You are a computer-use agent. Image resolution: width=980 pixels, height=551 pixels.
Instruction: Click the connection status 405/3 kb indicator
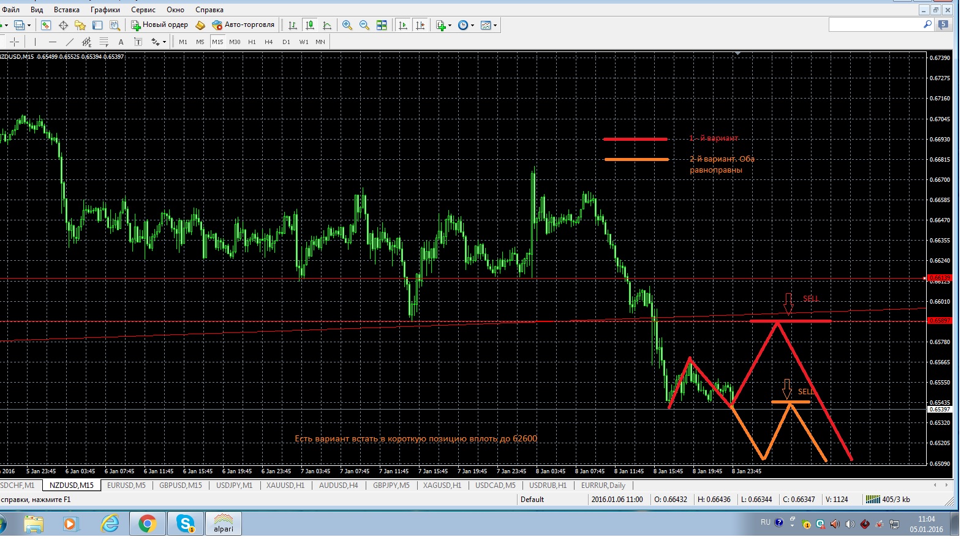click(888, 500)
